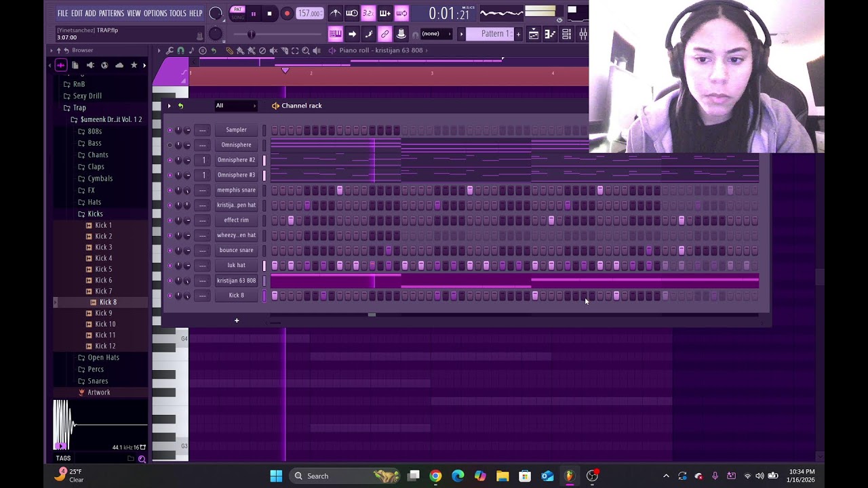
Task: Stop playback with the stop button
Action: point(269,14)
